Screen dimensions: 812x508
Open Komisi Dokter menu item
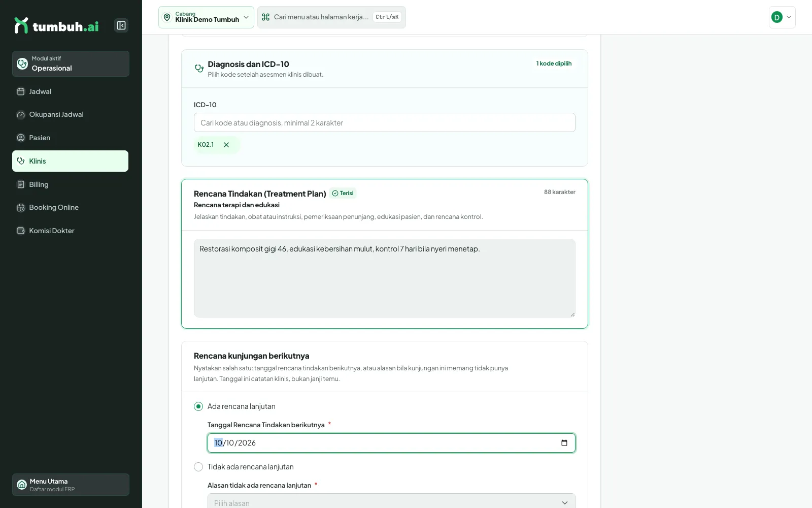tap(71, 231)
